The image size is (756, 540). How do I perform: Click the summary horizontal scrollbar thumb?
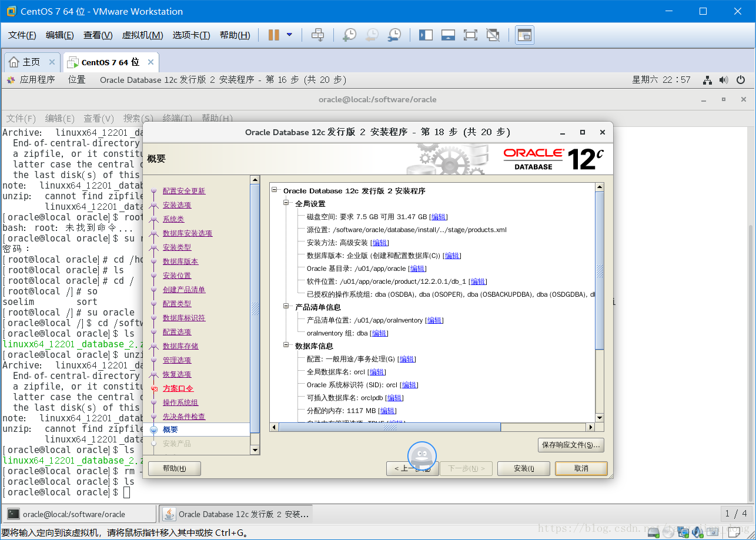[390, 427]
